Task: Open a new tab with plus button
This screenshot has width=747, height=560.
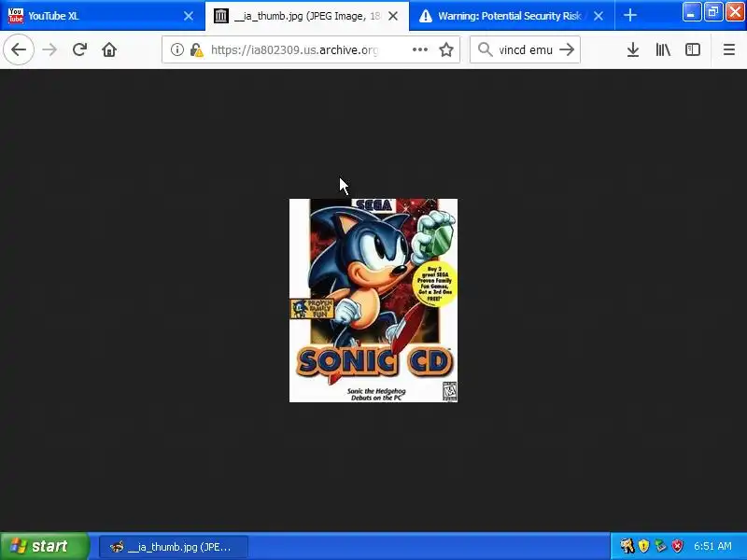Action: (629, 16)
